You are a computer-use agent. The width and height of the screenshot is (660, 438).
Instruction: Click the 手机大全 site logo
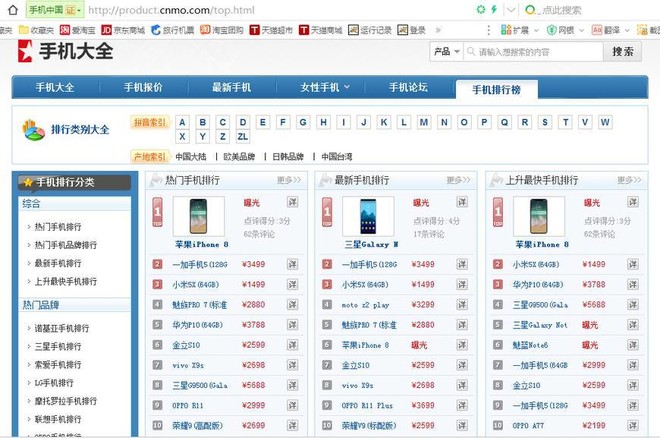(x=65, y=51)
